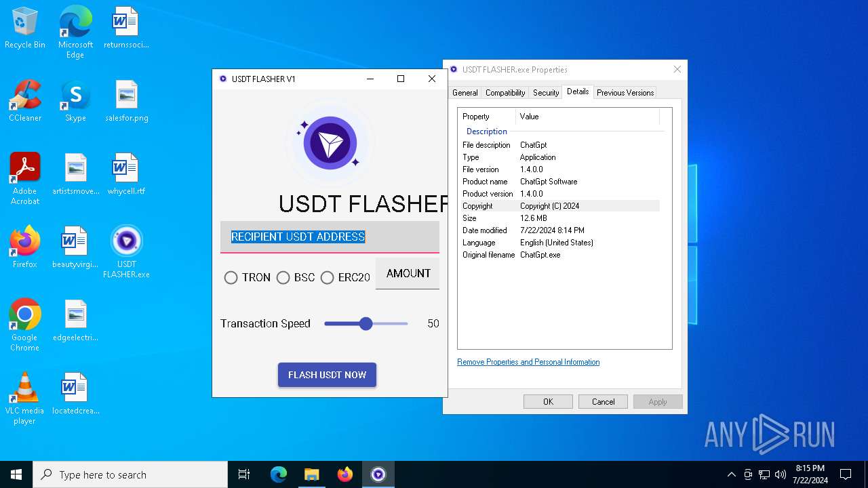This screenshot has width=868, height=488.
Task: Click the AMOUNT input field
Action: click(408, 274)
